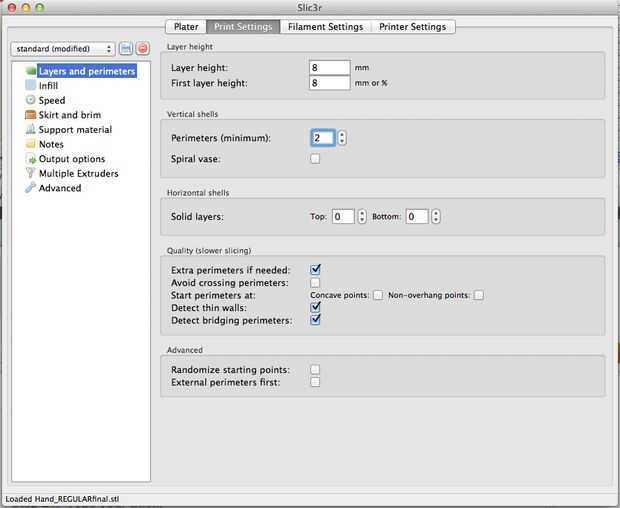Open the Advanced settings page
The image size is (620, 508).
60,188
